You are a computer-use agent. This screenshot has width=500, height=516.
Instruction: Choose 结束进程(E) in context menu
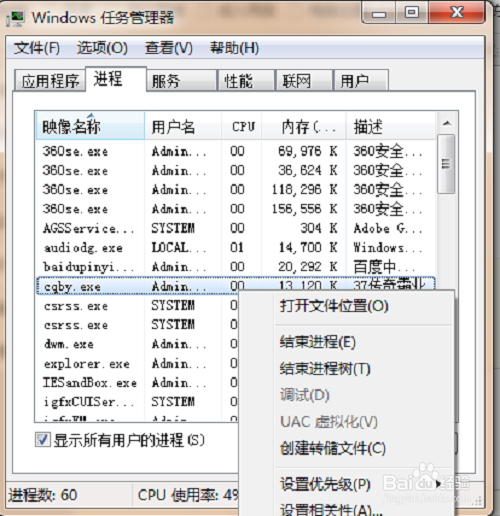[x=318, y=342]
